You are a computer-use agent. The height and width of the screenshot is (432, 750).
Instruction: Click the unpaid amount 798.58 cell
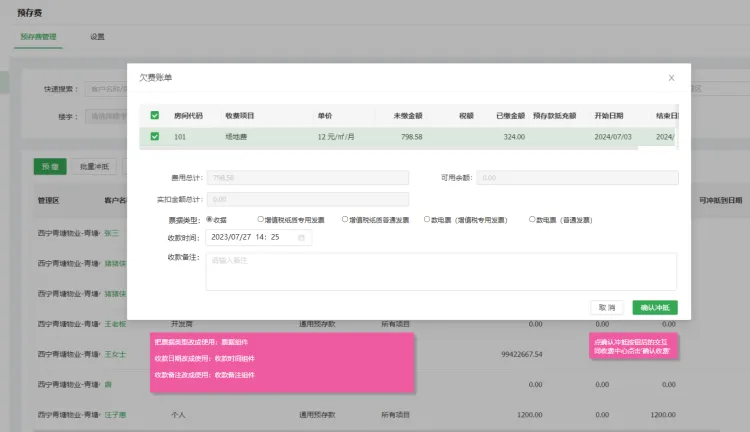coord(411,137)
